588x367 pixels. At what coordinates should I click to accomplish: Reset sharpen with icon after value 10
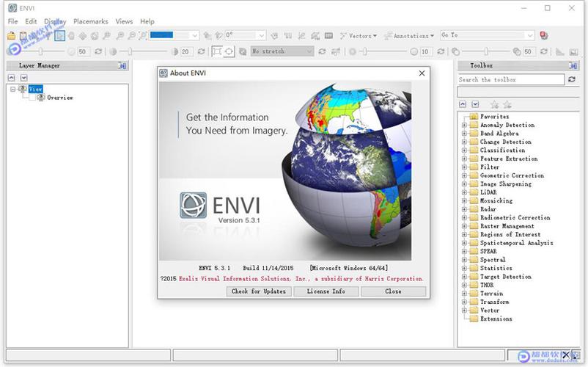coord(441,51)
